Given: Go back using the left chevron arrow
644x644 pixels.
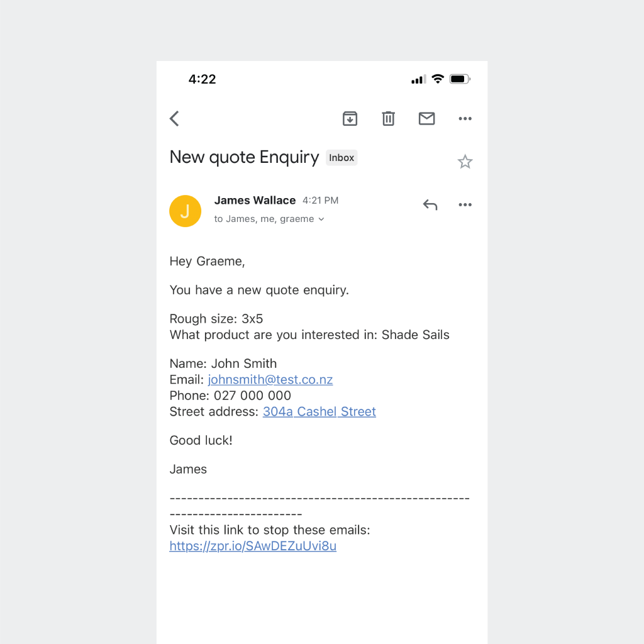Looking at the screenshot, I should 174,119.
